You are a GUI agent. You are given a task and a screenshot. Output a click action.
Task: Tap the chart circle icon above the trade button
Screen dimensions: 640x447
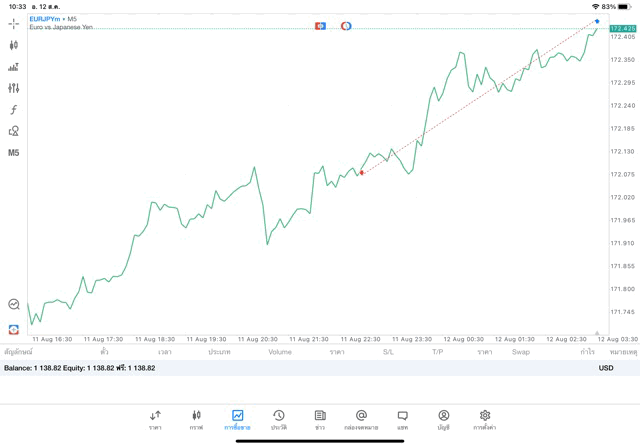coord(14,304)
